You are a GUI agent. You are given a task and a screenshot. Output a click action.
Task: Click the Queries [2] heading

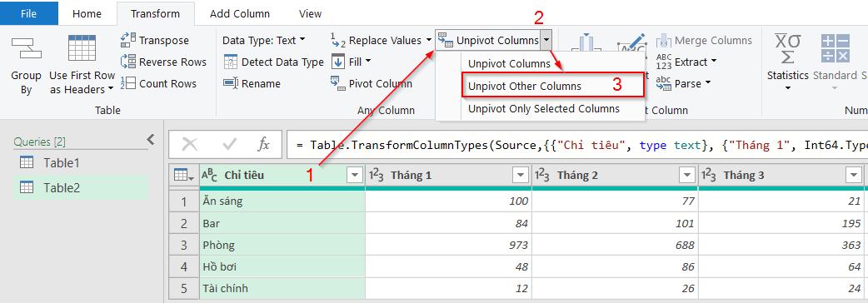39,142
